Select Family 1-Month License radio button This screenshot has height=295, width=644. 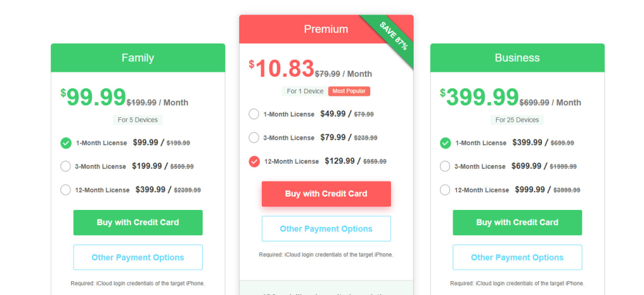click(65, 142)
